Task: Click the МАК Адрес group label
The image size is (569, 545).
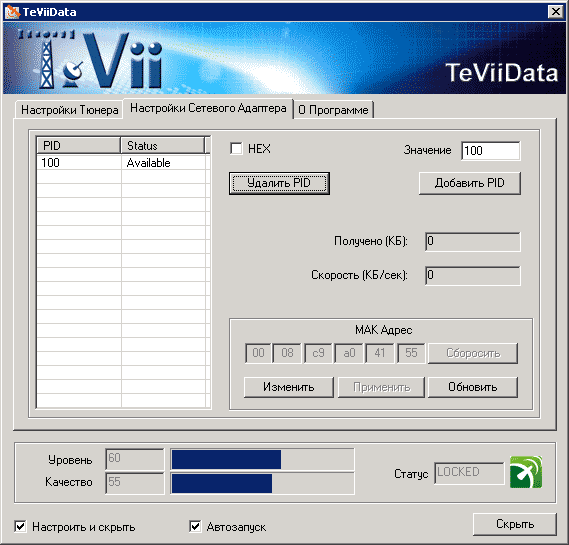Action: click(x=383, y=330)
